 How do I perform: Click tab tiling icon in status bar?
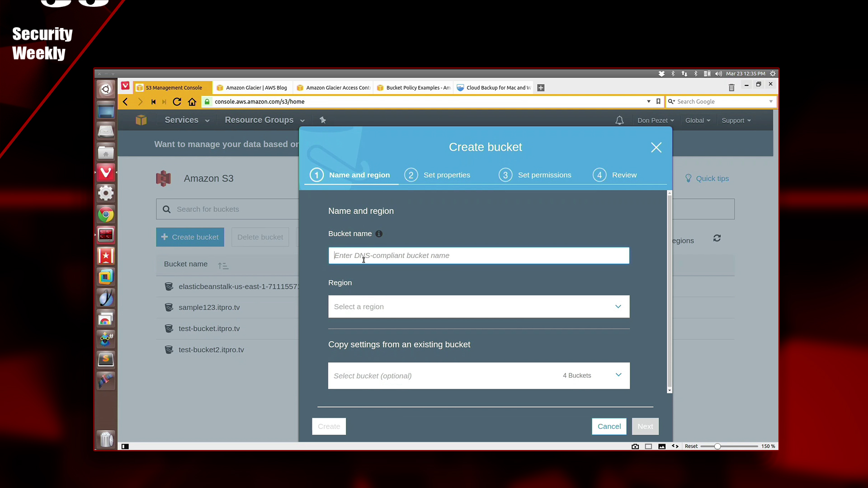(648, 446)
